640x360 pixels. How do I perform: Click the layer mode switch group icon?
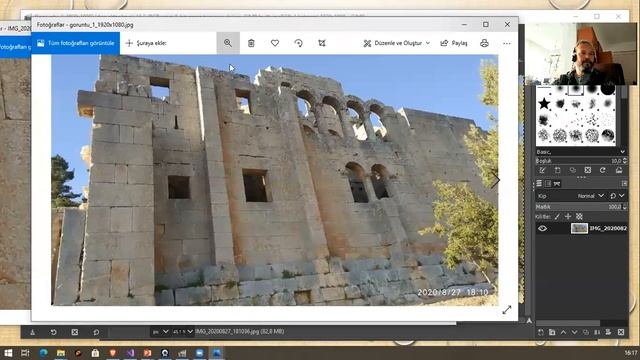coord(613,196)
